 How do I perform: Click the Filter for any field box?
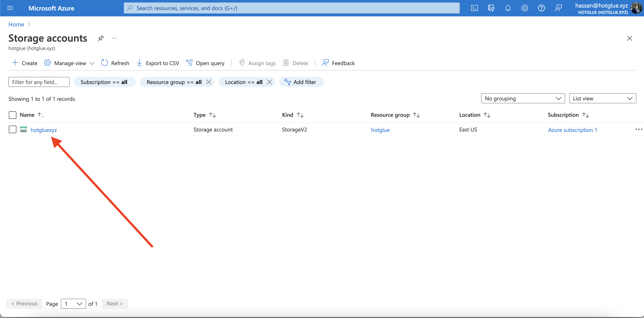(x=39, y=82)
